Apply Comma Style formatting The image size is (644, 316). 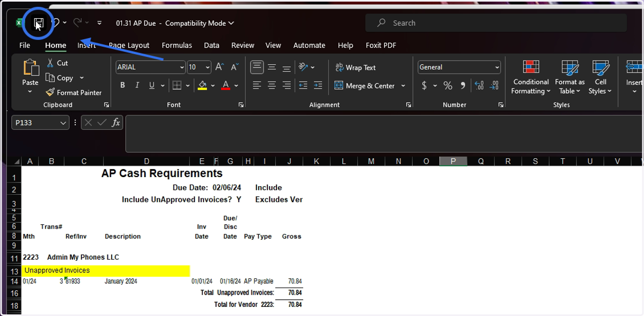coord(463,85)
